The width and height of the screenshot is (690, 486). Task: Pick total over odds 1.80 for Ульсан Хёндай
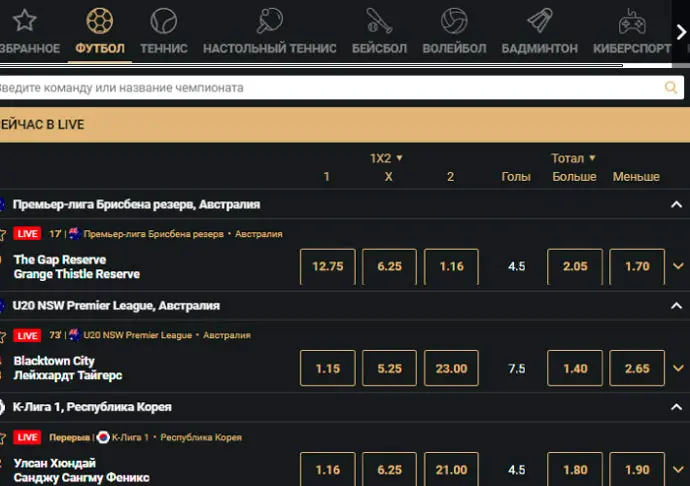click(x=575, y=470)
